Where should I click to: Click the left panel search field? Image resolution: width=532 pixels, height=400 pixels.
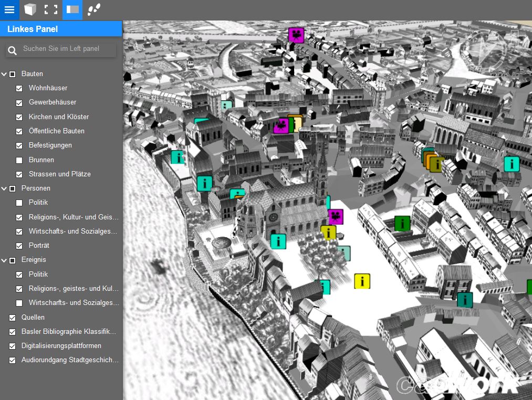pos(67,49)
